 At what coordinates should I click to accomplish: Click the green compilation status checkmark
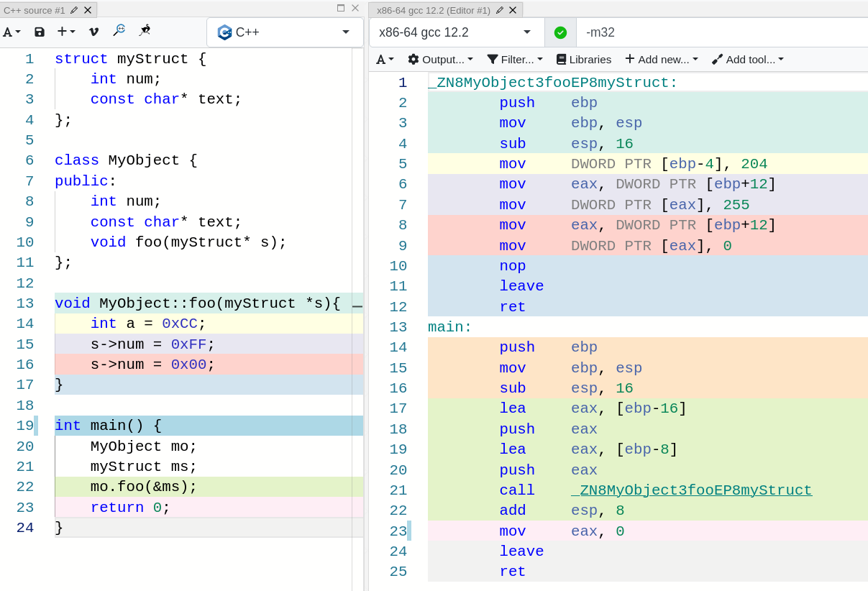point(560,32)
